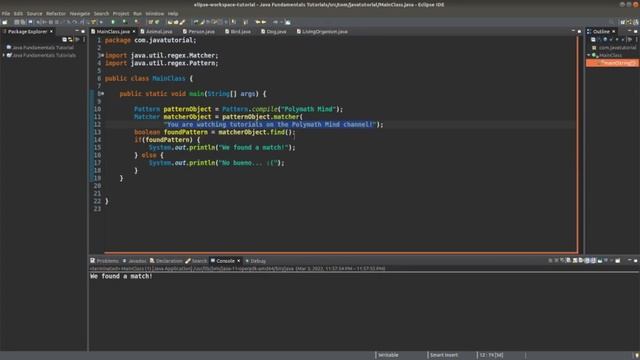This screenshot has width=640, height=360.
Task: Click the "Smart Insert" status bar entry
Action: 444,355
